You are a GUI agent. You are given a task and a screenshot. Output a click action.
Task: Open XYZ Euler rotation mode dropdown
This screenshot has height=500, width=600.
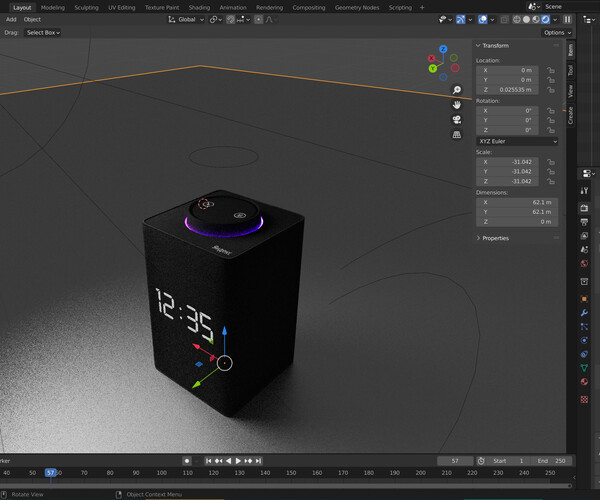coord(517,141)
